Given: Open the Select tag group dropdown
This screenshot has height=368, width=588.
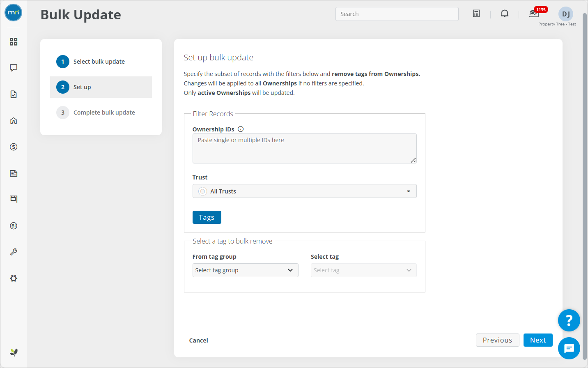Looking at the screenshot, I should click(246, 270).
